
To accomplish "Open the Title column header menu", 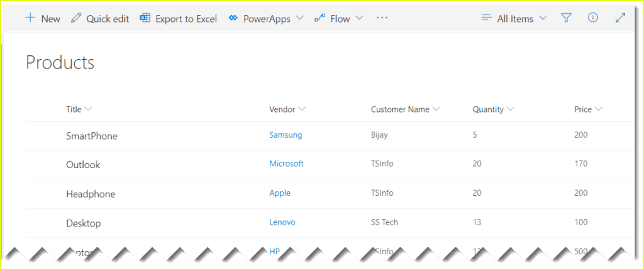I will coord(79,110).
